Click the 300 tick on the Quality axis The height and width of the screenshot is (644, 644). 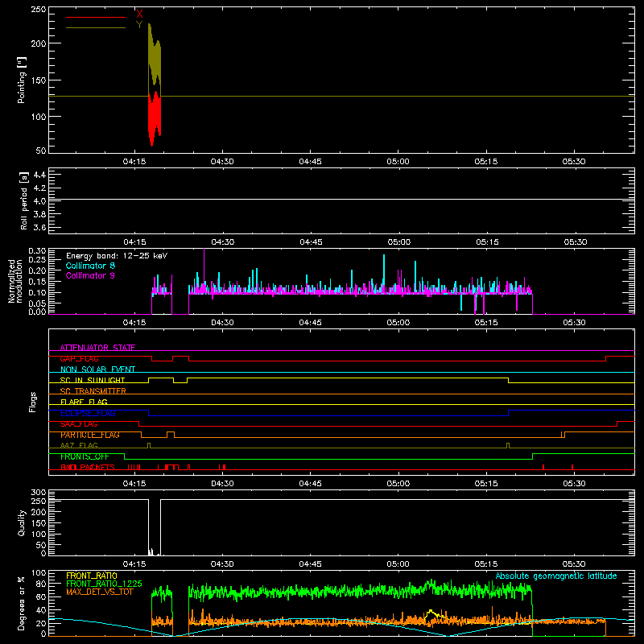click(39, 493)
